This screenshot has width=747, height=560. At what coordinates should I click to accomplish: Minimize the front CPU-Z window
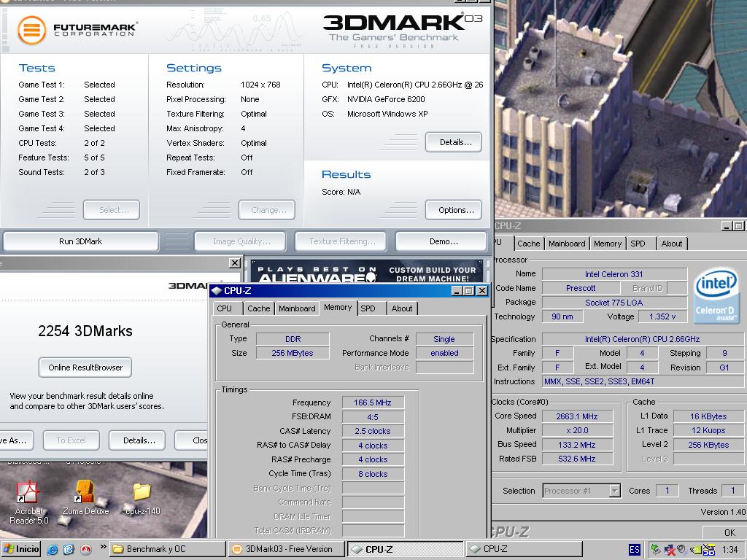(x=457, y=290)
